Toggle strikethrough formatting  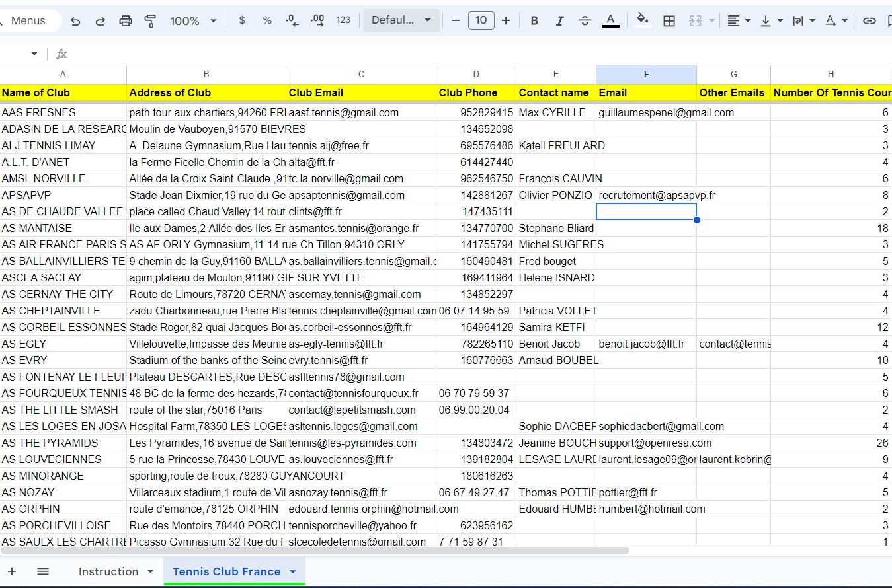[x=585, y=21]
